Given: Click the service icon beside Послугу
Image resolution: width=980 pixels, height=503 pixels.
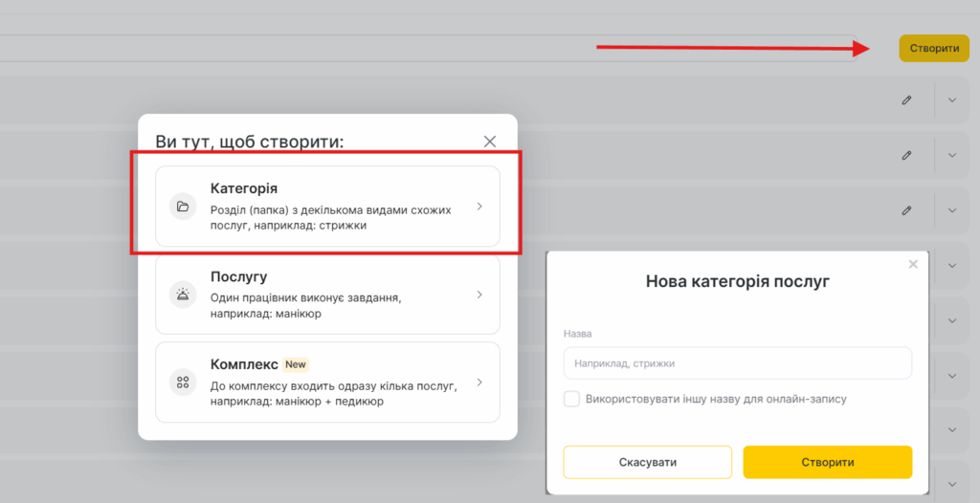Looking at the screenshot, I should coord(182,295).
